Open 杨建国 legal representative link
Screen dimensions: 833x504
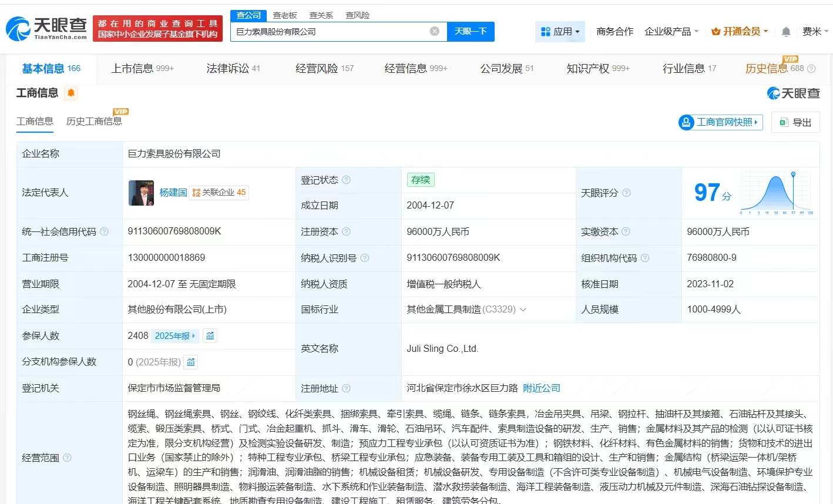click(173, 193)
